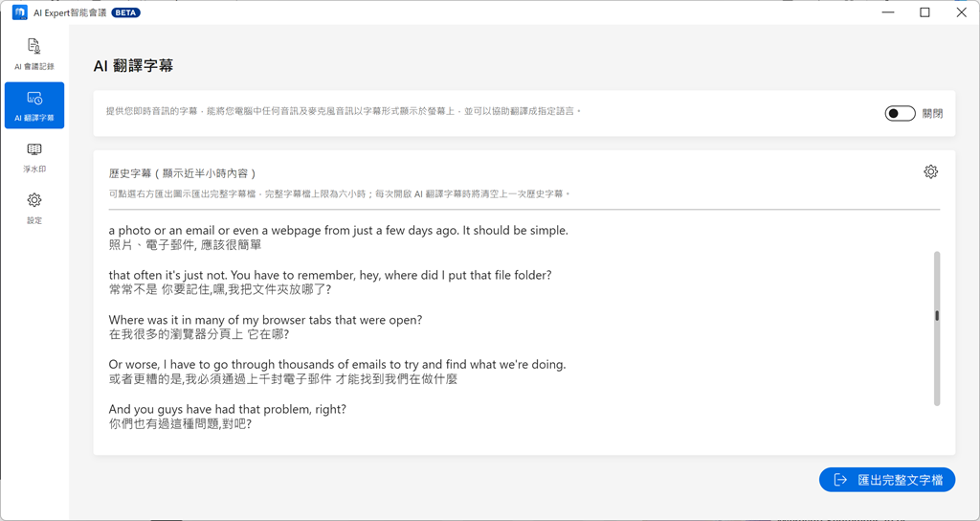Click the subtitle "Where was it in many of my browser tabs"
Viewport: 980px width, 521px height.
tap(265, 320)
